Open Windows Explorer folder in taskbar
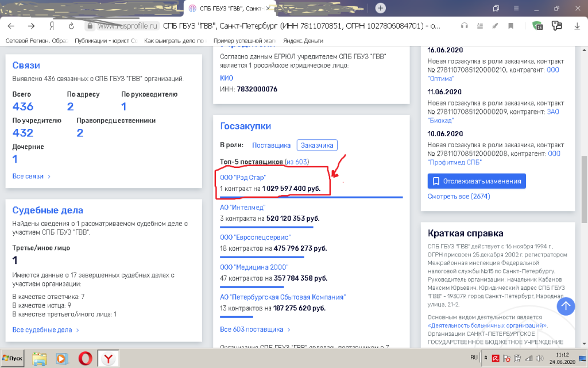 coord(40,358)
